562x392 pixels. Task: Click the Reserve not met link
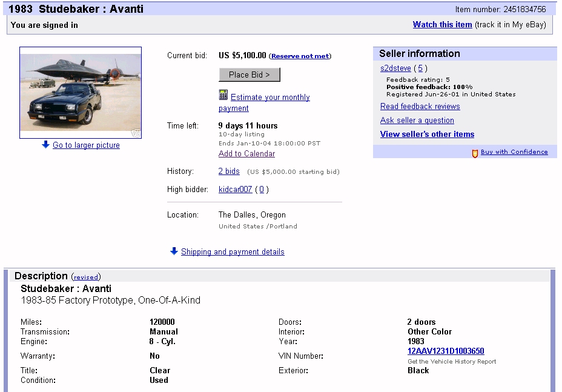tap(300, 56)
